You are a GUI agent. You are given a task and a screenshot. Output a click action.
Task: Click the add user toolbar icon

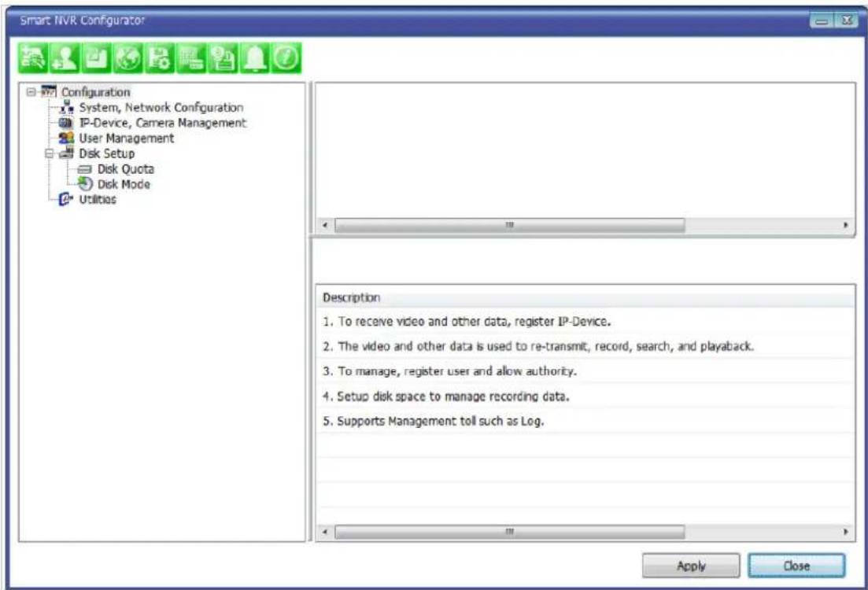[65, 58]
